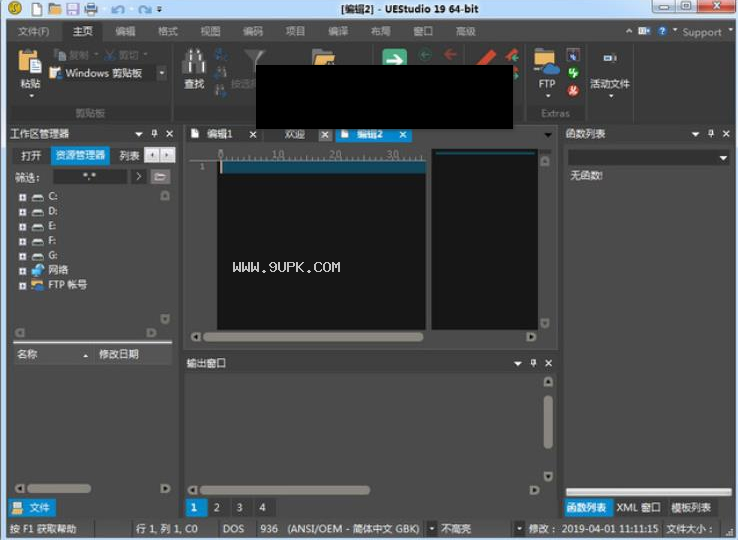Open the highlighting (不高亮) dropdown in status bar
The image size is (738, 540).
coord(518,528)
